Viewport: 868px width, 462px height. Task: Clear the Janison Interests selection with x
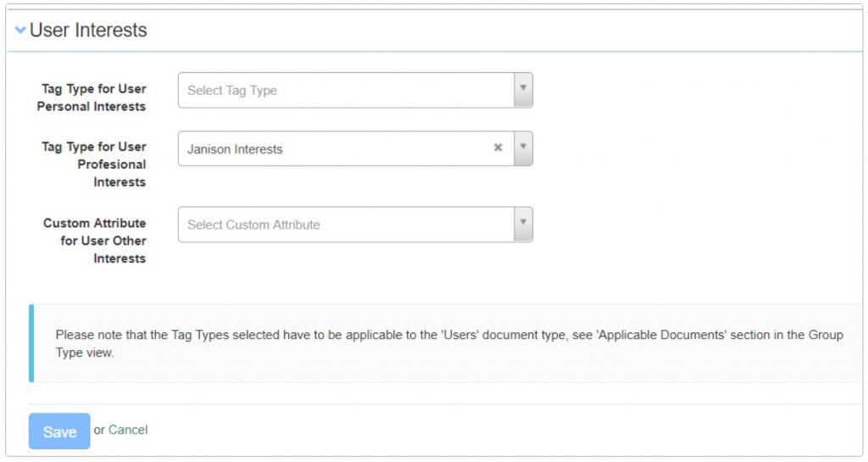(x=498, y=148)
